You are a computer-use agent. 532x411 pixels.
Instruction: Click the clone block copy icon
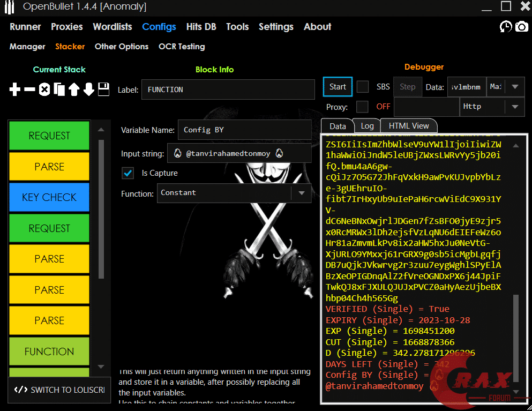(x=59, y=89)
